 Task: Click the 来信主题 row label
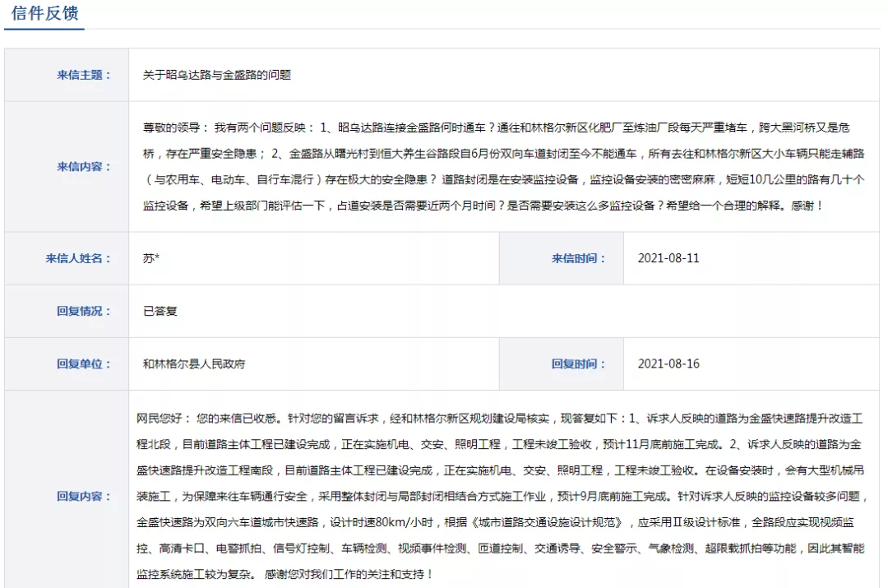click(x=84, y=75)
